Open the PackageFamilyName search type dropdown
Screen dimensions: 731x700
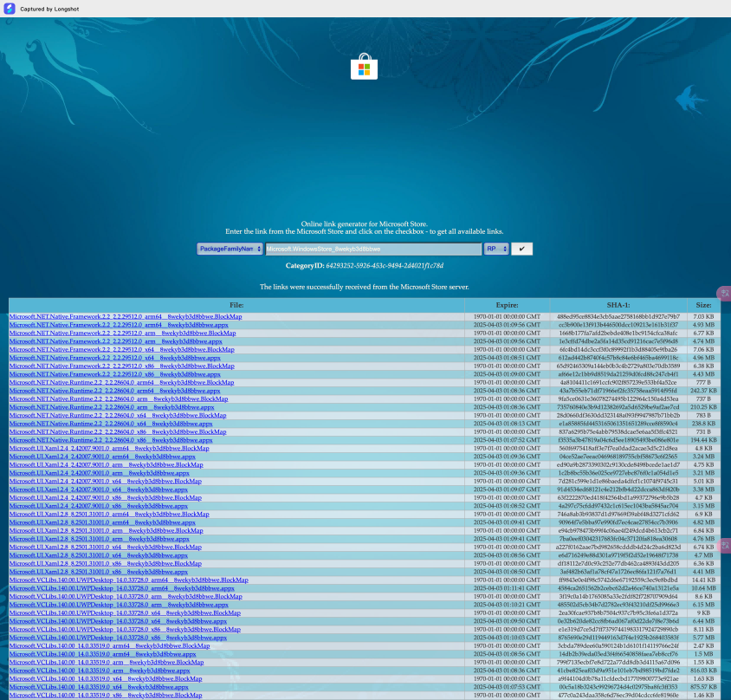point(230,249)
